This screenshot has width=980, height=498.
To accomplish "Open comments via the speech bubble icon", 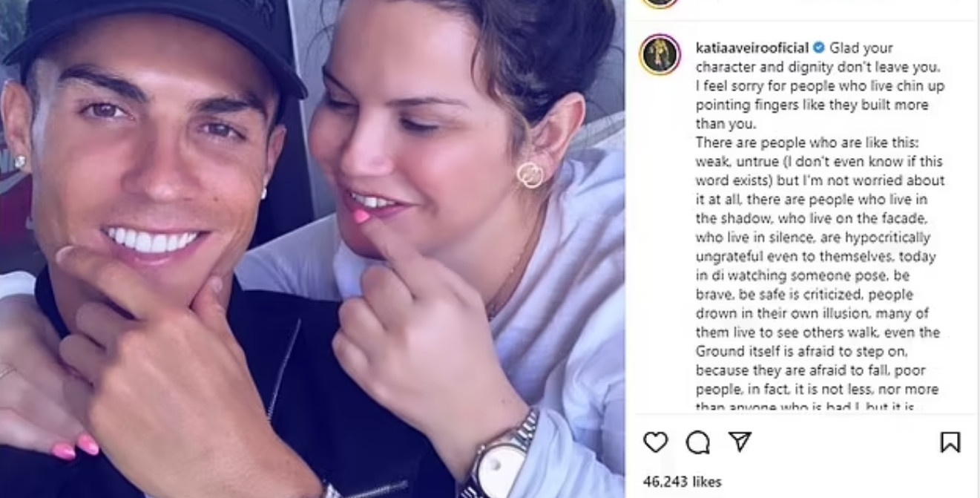I will (697, 442).
